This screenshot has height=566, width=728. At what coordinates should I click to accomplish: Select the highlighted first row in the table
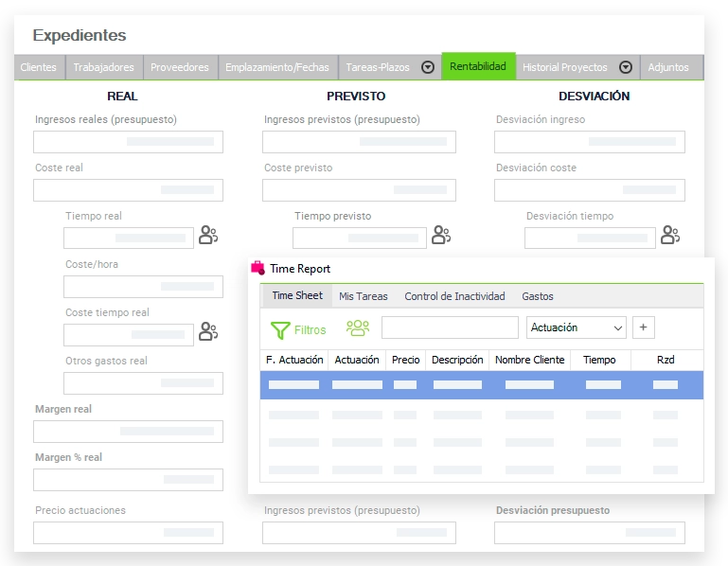(x=482, y=385)
